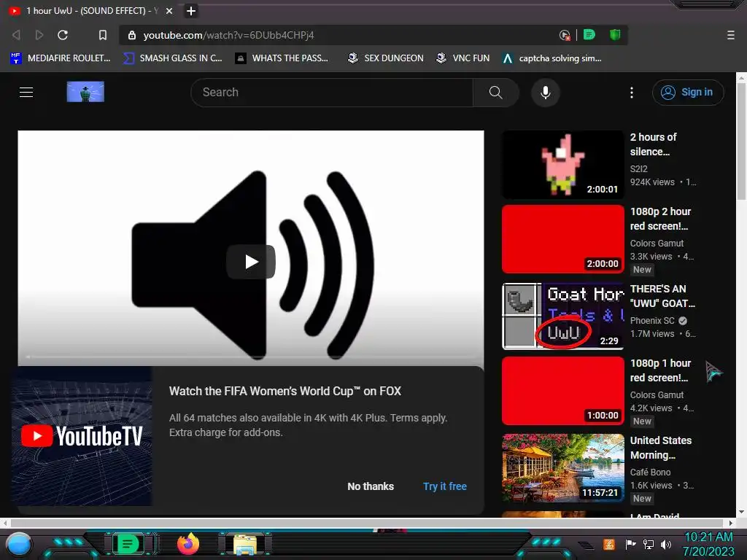747x560 pixels.
Task: Dismiss promo with No thanks
Action: coord(371,486)
